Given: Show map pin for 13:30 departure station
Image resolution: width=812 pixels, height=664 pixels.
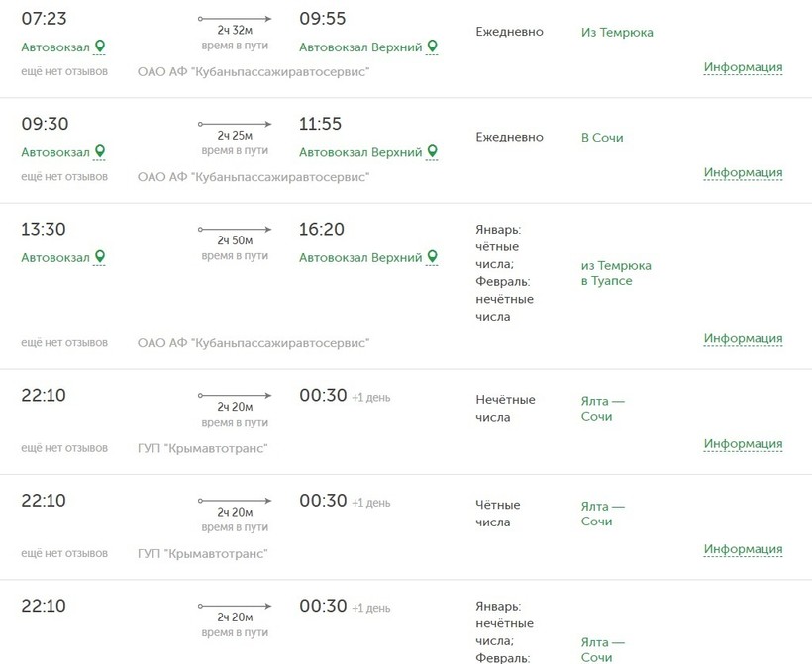Looking at the screenshot, I should point(100,257).
